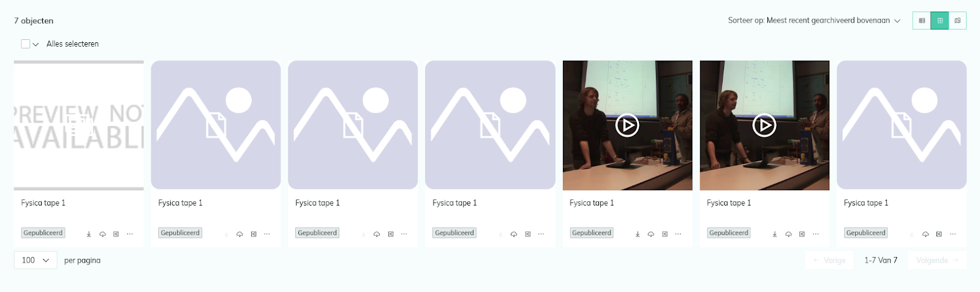Download the first Fysica tape 1 item
The height and width of the screenshot is (292, 980).
89,234
